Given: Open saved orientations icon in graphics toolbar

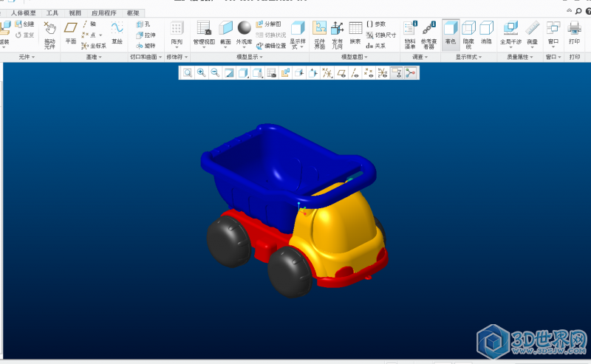Looking at the screenshot, I should [x=257, y=72].
